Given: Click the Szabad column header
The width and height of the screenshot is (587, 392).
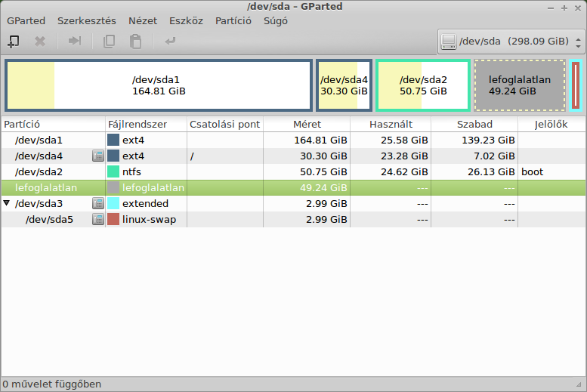Looking at the screenshot, I should (474, 125).
